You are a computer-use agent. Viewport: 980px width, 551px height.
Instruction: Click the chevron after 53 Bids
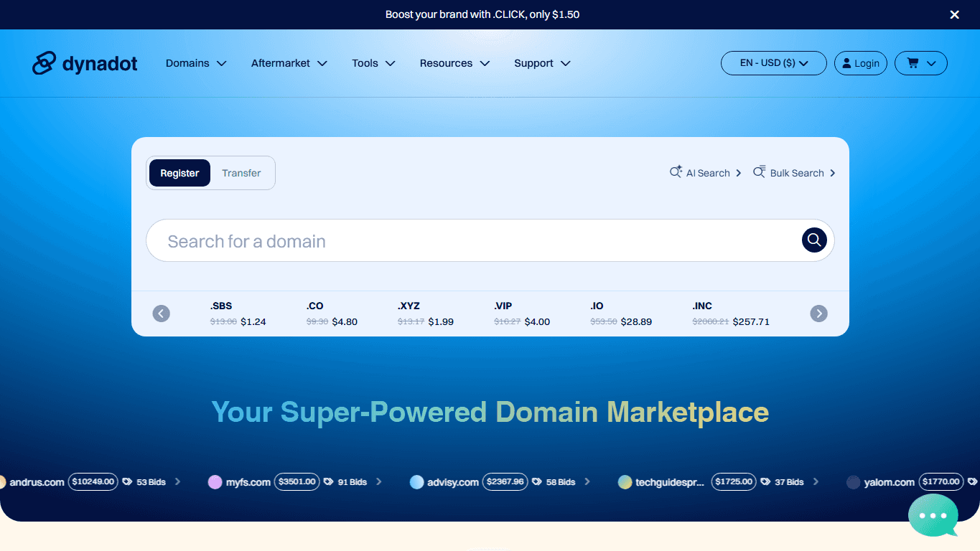(178, 481)
